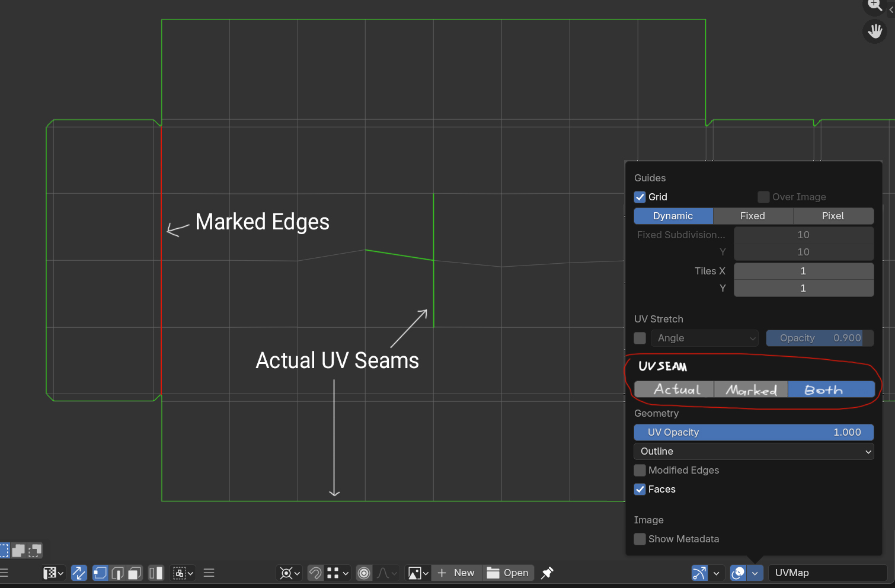Open the editor type dropdown
Viewport: 895px width, 588px height.
53,573
